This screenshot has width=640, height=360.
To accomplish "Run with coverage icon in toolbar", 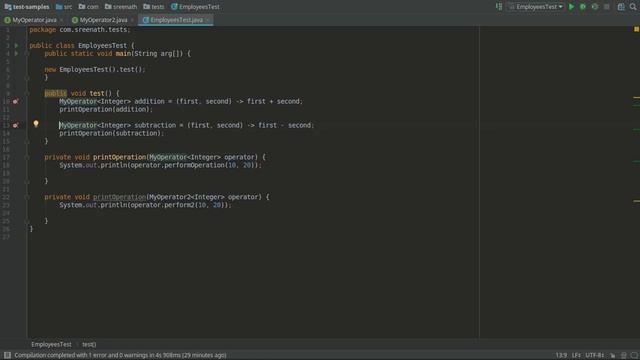I will [595, 7].
